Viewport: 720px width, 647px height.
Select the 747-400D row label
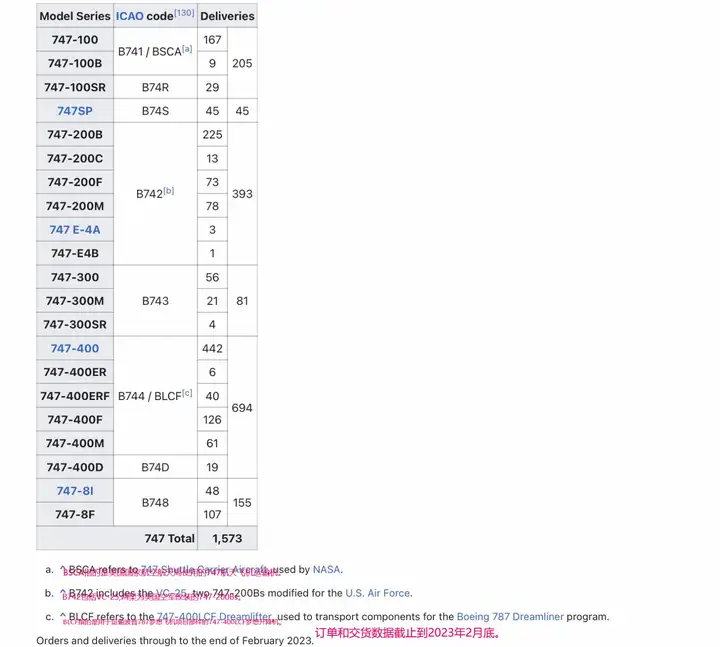[75, 467]
